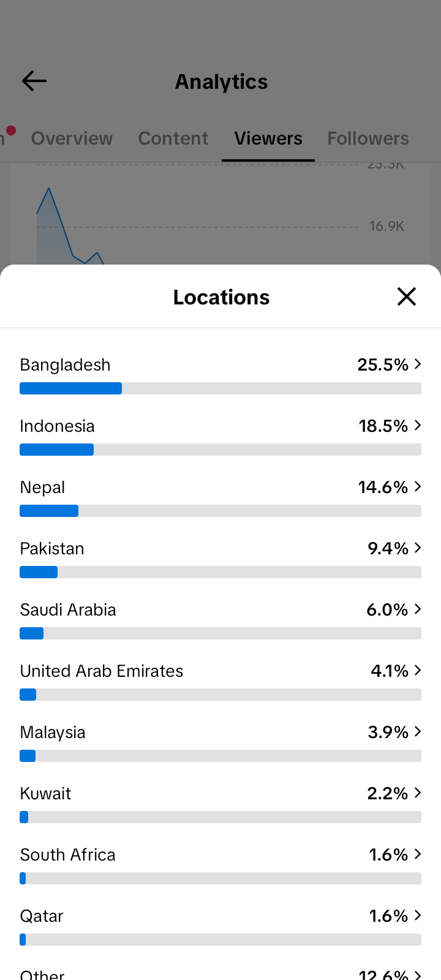
Task: Open Kuwait chevron arrow
Action: point(418,793)
